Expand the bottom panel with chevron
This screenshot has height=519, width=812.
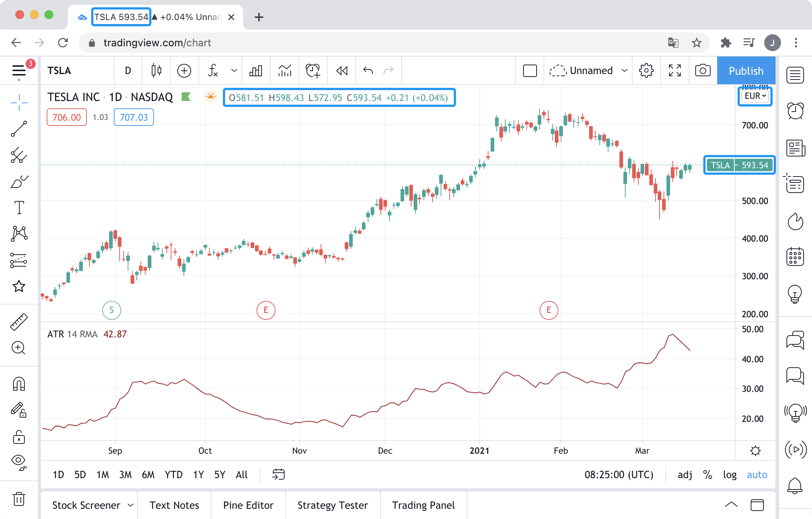tap(731, 505)
